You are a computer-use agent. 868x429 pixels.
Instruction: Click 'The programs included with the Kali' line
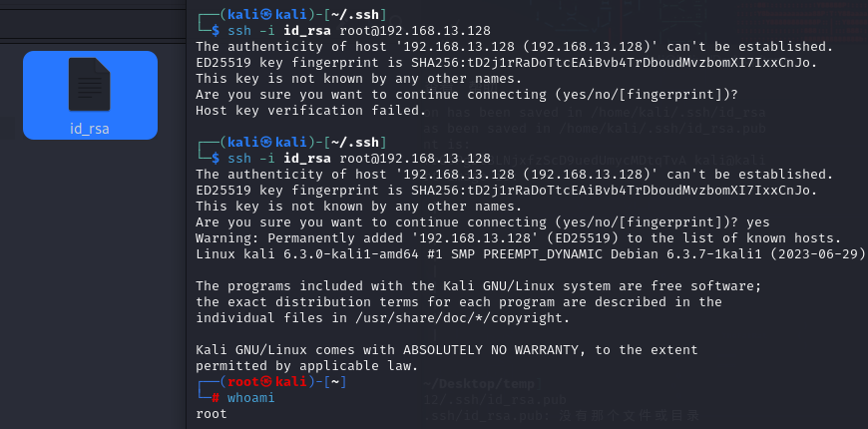(479, 286)
